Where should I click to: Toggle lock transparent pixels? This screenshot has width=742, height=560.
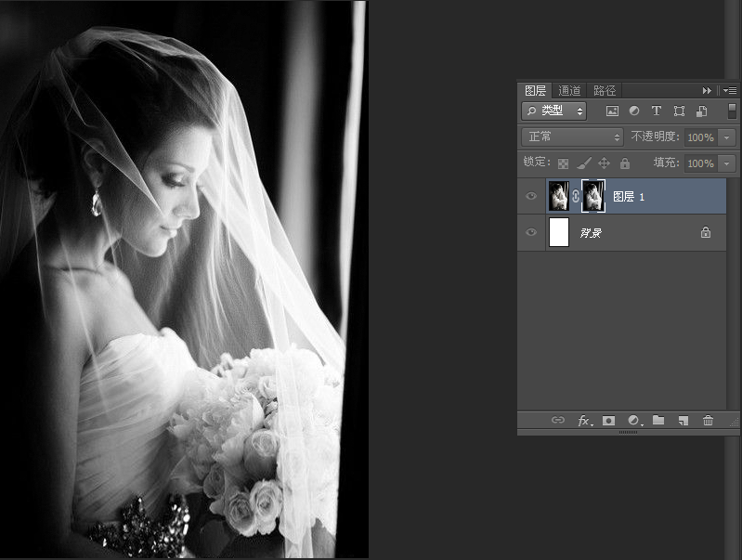coord(563,163)
